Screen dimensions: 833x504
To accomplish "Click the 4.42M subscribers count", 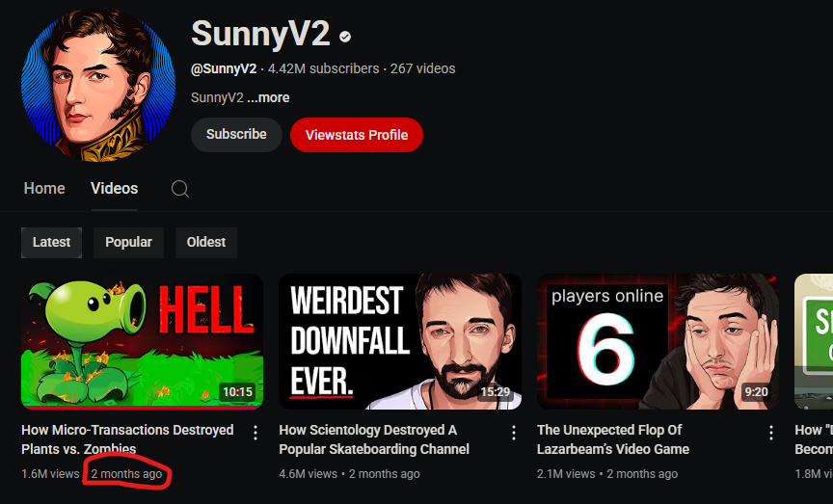I will click(324, 69).
